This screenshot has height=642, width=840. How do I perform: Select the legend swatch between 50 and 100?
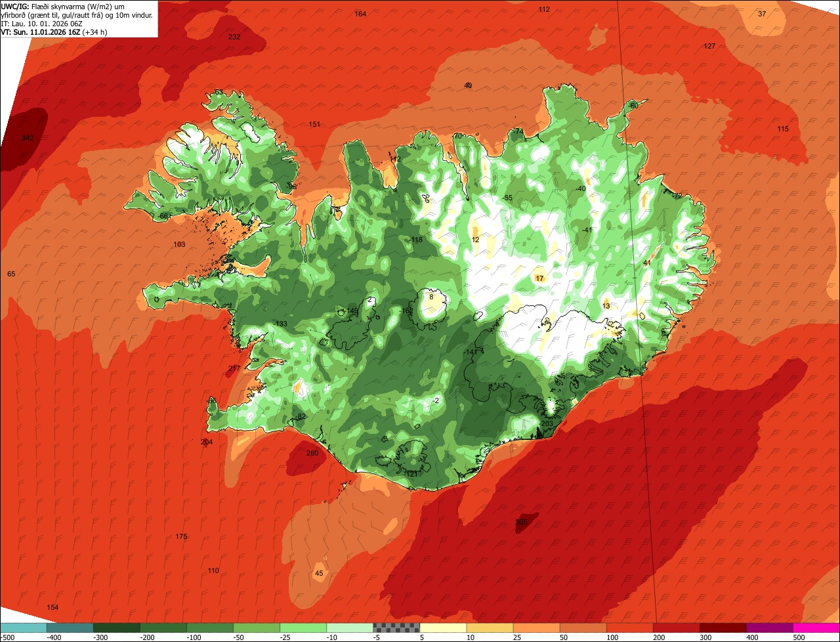583,628
